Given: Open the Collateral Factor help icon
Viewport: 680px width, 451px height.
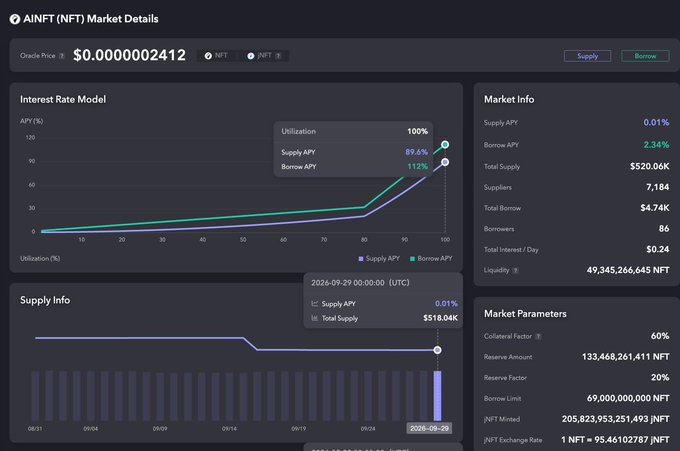Looking at the screenshot, I should 538,337.
